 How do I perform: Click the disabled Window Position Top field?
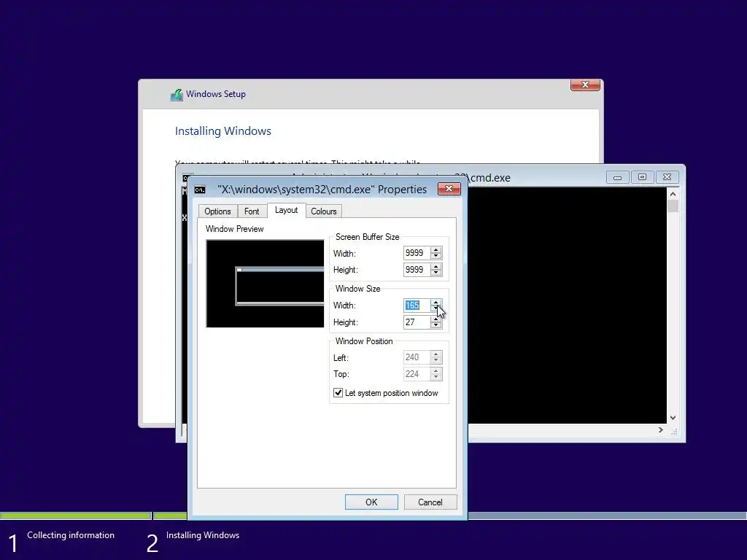tap(417, 374)
